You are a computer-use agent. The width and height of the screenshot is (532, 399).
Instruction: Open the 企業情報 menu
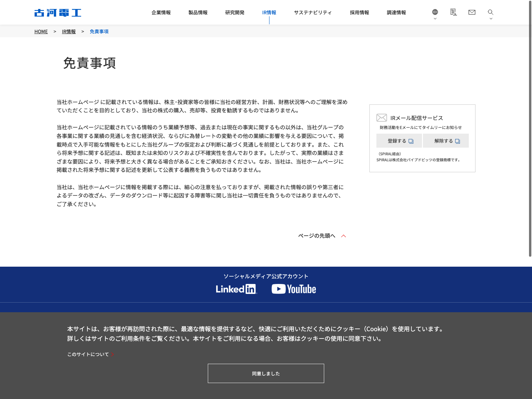pos(161,13)
